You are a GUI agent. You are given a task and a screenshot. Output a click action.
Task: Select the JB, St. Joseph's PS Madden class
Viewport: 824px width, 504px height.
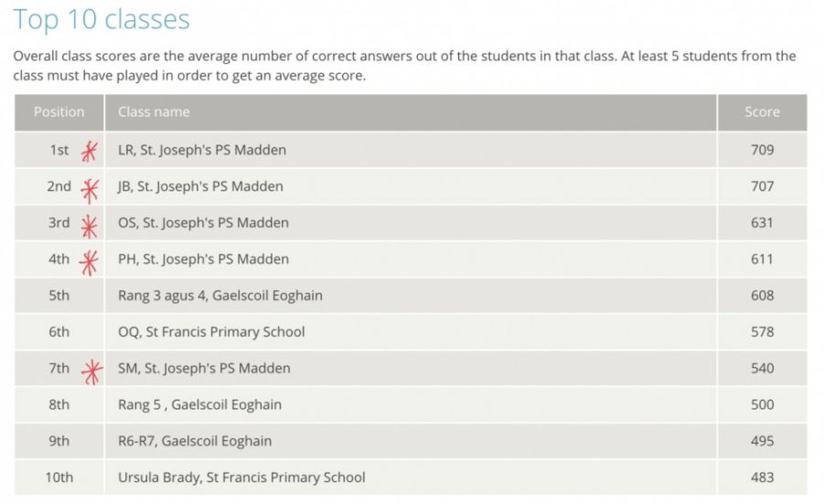[x=200, y=187]
